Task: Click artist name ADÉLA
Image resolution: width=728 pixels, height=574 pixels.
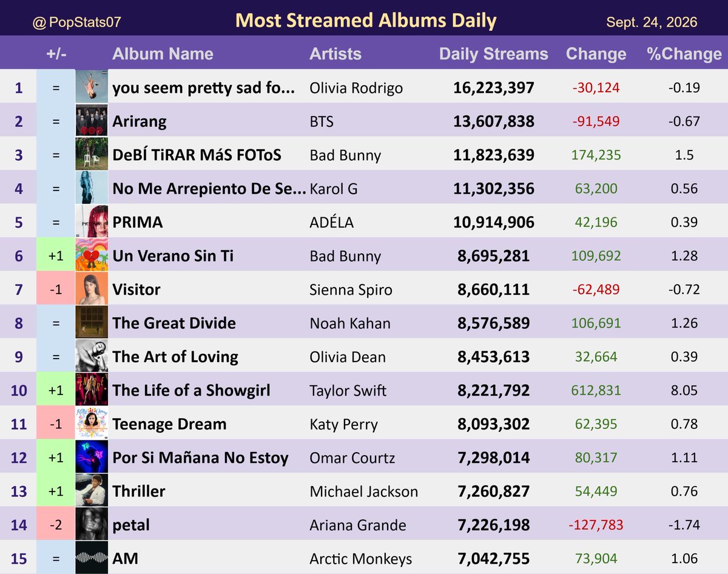Action: pos(331,223)
